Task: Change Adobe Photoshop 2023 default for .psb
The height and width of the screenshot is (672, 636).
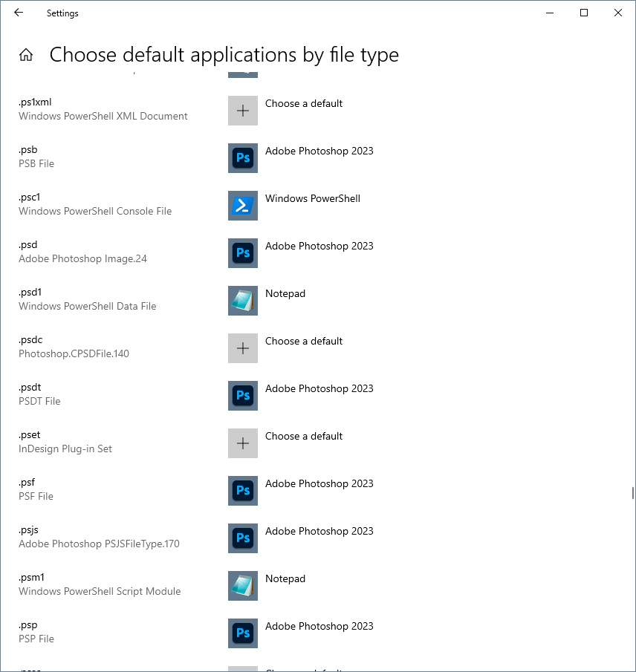Action: click(x=319, y=151)
